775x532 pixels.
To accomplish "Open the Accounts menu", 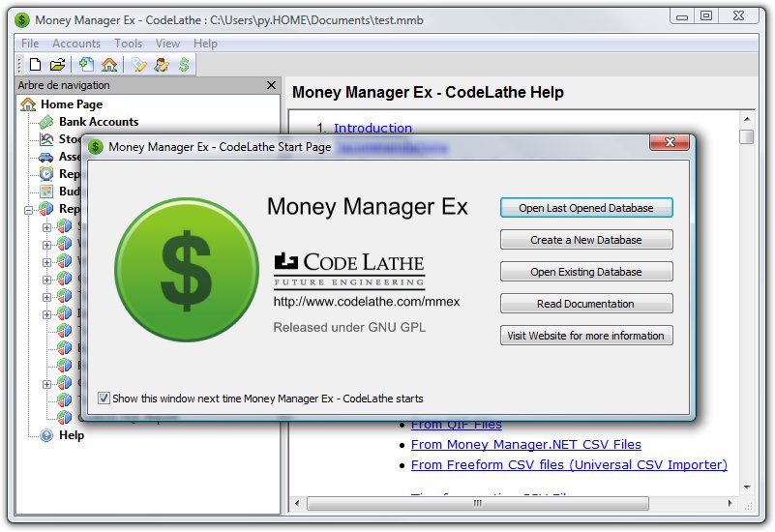I will click(76, 44).
